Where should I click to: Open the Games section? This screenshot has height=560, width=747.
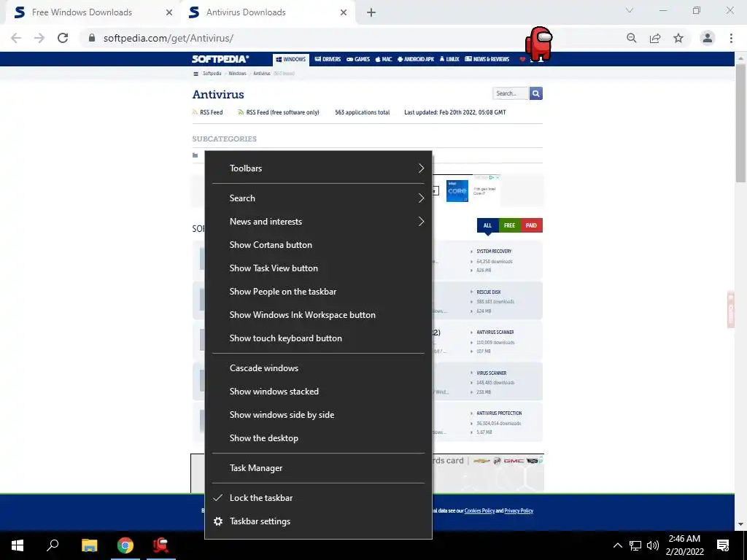coord(358,59)
